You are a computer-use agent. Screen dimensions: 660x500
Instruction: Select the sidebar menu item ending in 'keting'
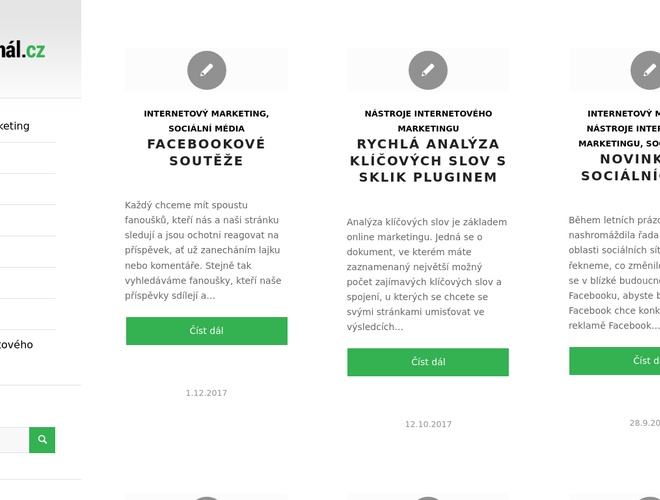click(x=15, y=126)
